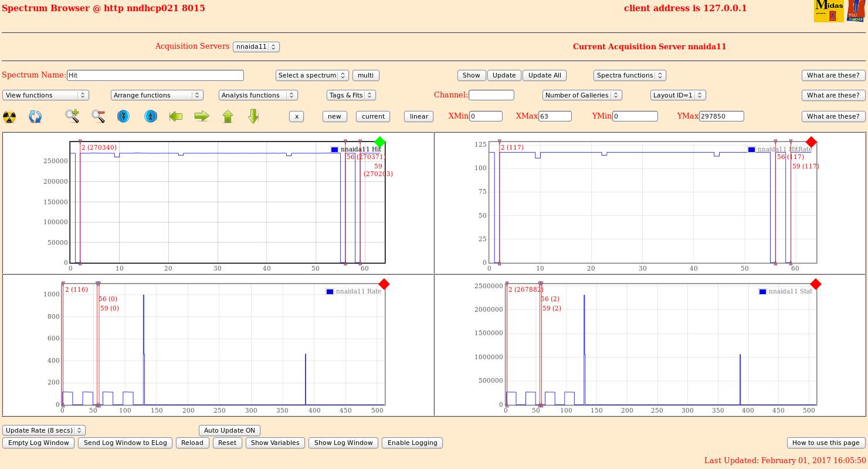Screen dimensions: 868x469
Task: Zoom in with the magnifier plus icon
Action: [72, 116]
